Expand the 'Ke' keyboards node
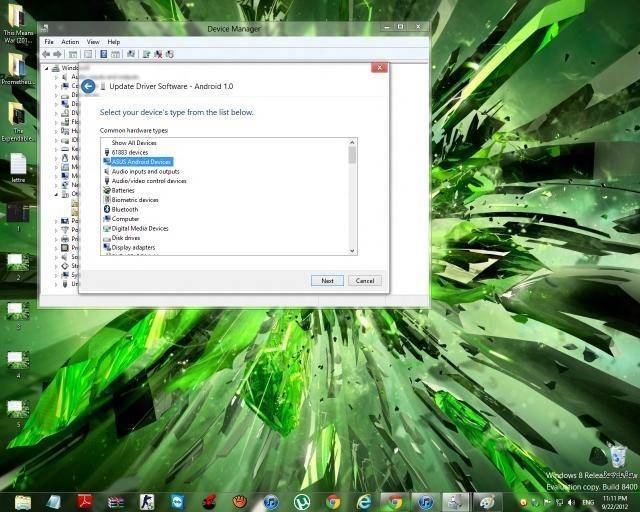The image size is (640, 512). pyautogui.click(x=56, y=149)
